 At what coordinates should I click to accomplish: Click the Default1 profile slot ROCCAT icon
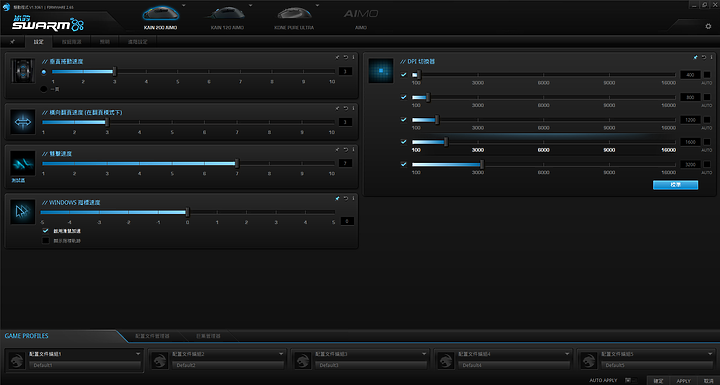pyautogui.click(x=17, y=360)
